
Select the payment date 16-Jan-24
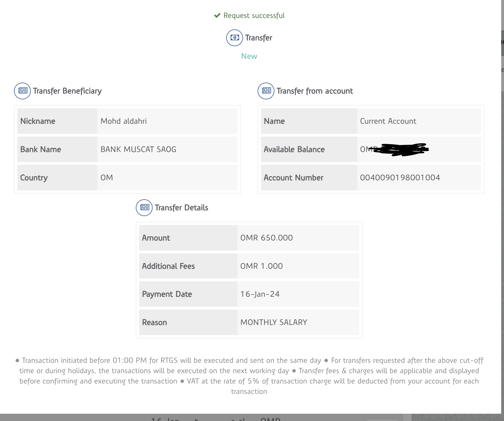click(260, 294)
